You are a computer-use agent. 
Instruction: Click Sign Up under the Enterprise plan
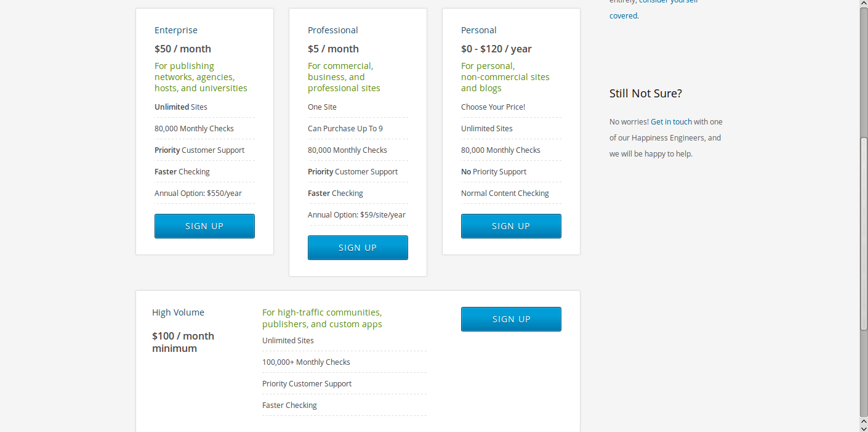point(204,226)
